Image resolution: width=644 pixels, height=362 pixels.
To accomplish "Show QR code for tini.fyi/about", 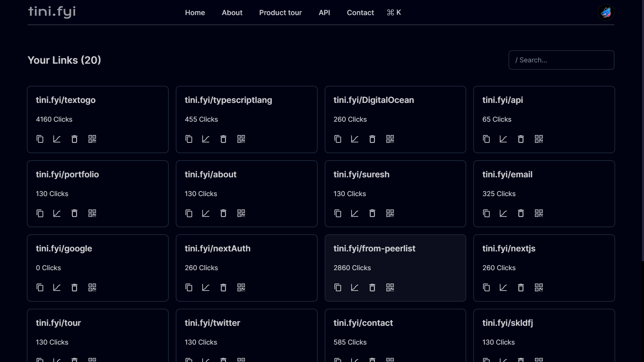I will click(241, 214).
